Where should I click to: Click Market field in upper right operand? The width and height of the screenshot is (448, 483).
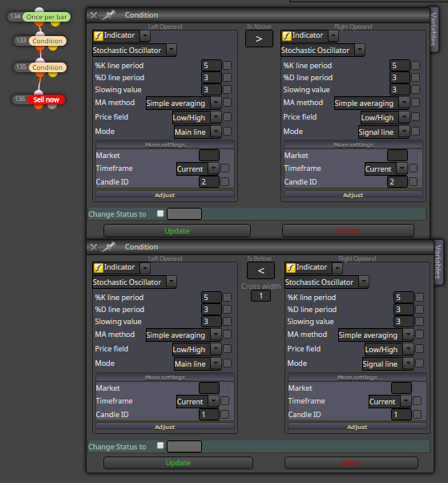pos(398,156)
